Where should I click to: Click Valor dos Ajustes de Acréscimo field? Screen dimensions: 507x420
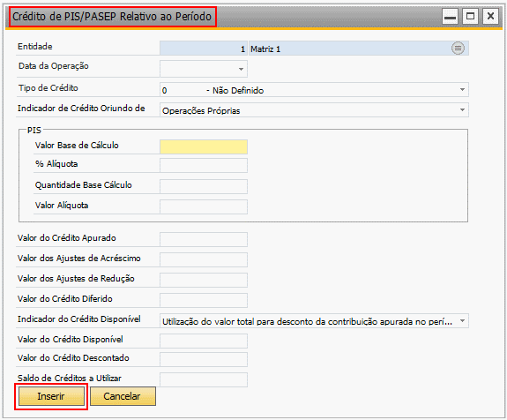pos(204,259)
